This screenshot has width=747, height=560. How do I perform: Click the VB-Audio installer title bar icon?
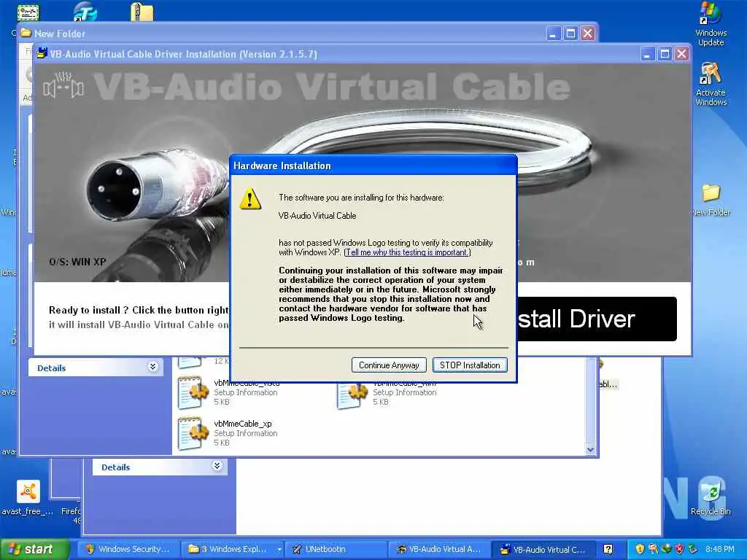click(42, 53)
